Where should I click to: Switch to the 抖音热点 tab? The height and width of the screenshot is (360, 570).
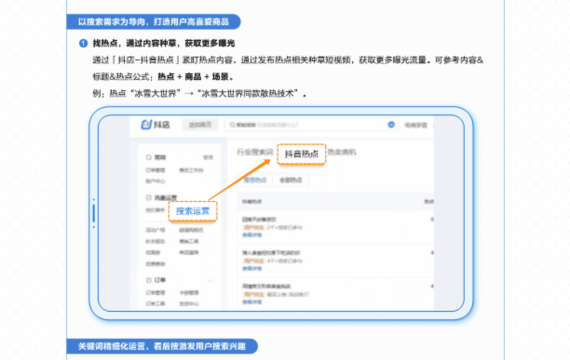301,154
